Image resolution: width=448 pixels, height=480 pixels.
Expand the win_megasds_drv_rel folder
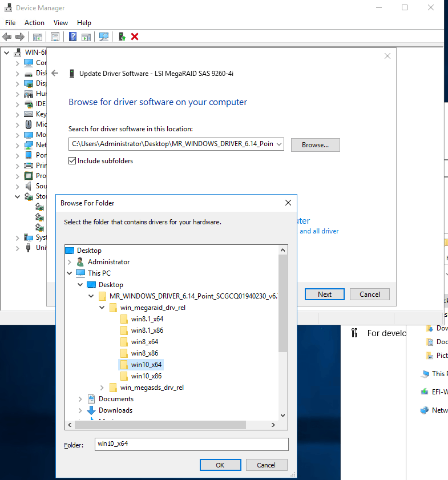(x=102, y=388)
